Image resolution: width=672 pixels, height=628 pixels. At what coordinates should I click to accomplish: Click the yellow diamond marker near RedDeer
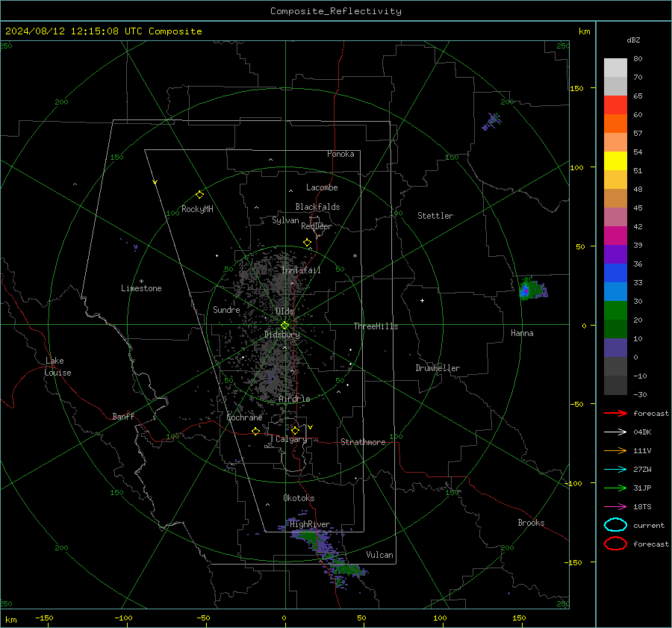point(307,243)
